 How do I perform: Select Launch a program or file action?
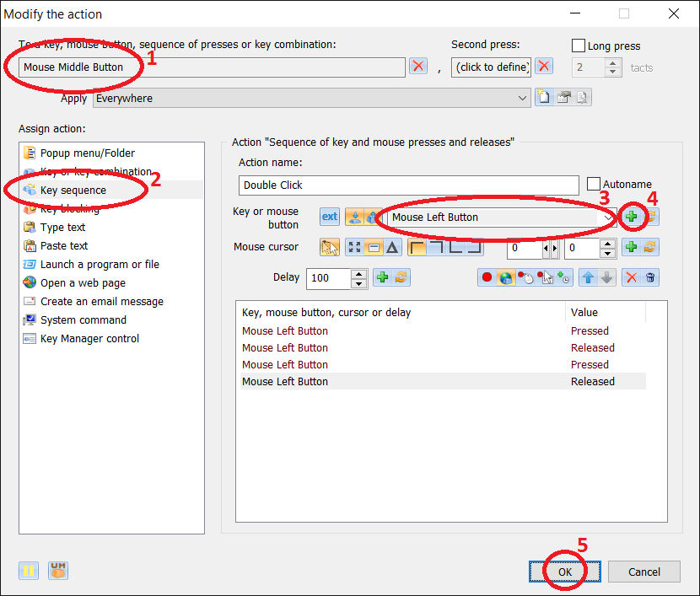pyautogui.click(x=100, y=264)
